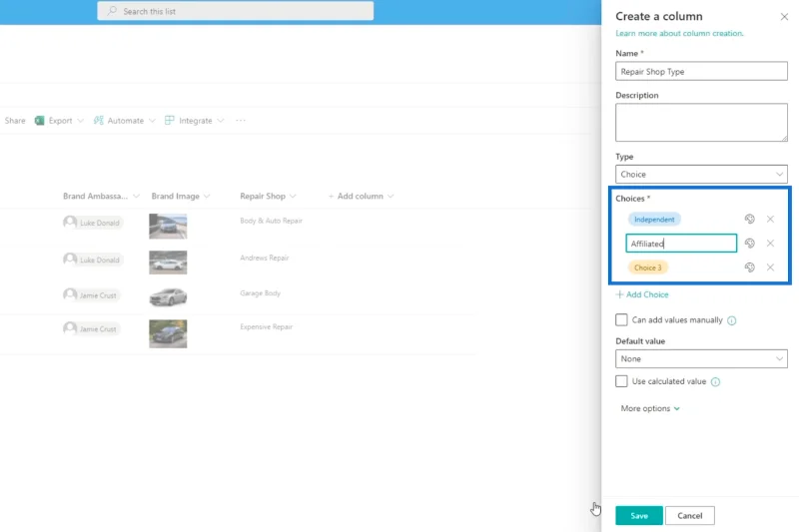Open car thumbnail in Andrews Repair row
This screenshot has width=799, height=532.
click(168, 263)
